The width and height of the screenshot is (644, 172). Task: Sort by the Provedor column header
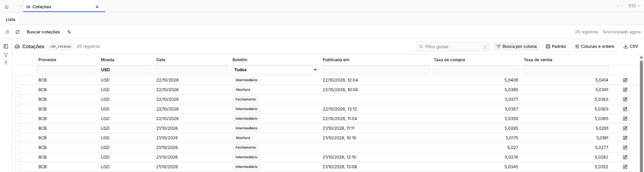[47, 60]
